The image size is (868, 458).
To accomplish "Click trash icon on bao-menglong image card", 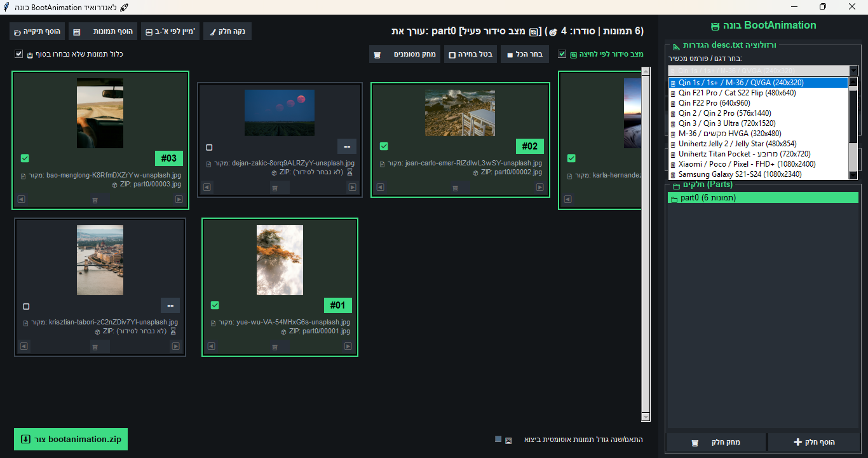I will click(x=94, y=199).
